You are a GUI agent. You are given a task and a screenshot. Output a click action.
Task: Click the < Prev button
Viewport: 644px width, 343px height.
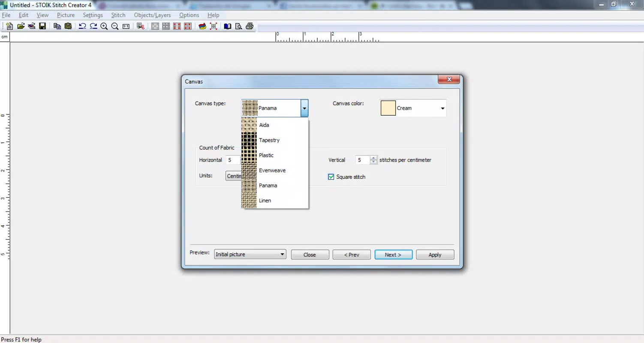[x=352, y=255]
